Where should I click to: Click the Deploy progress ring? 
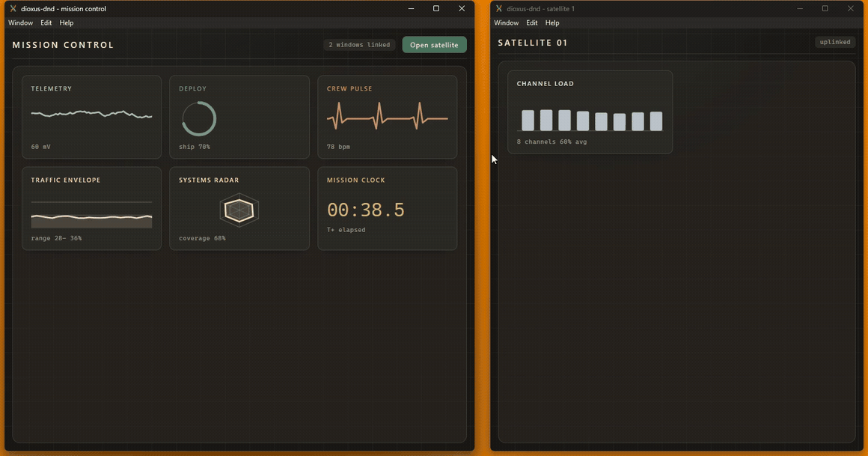tap(199, 118)
